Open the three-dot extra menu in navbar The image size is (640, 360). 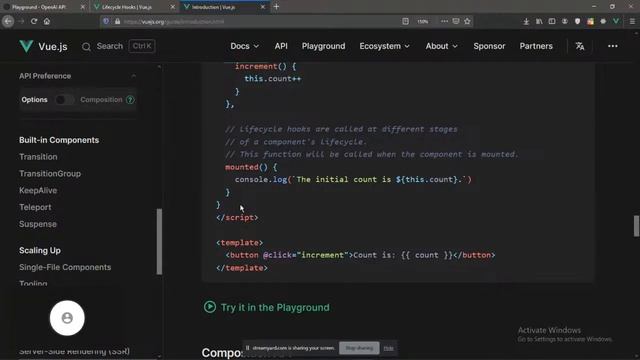[613, 46]
